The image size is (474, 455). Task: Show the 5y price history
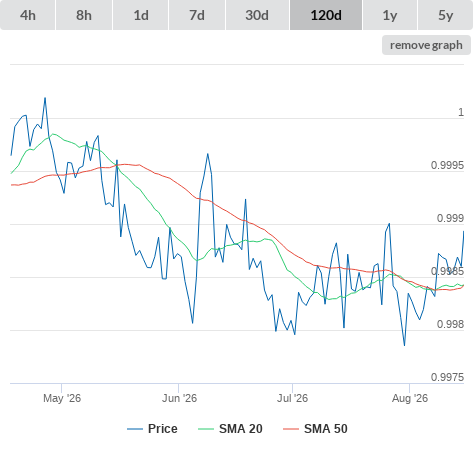(446, 15)
